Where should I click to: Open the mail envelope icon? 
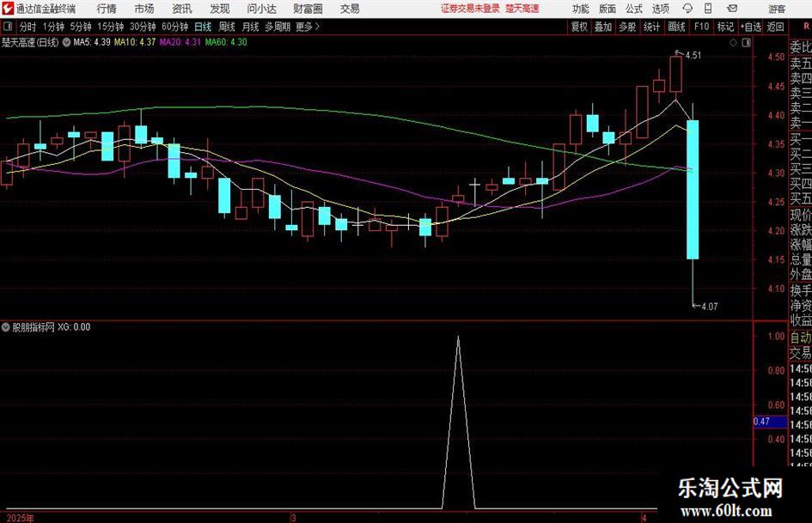[x=732, y=9]
